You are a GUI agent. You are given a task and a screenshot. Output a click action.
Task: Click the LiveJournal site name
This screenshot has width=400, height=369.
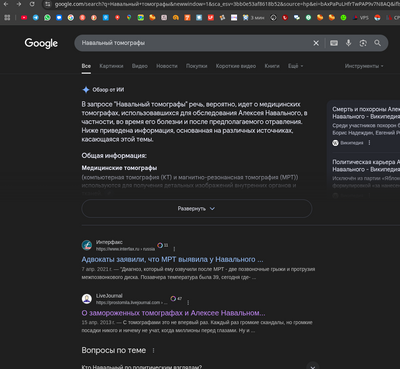109,296
